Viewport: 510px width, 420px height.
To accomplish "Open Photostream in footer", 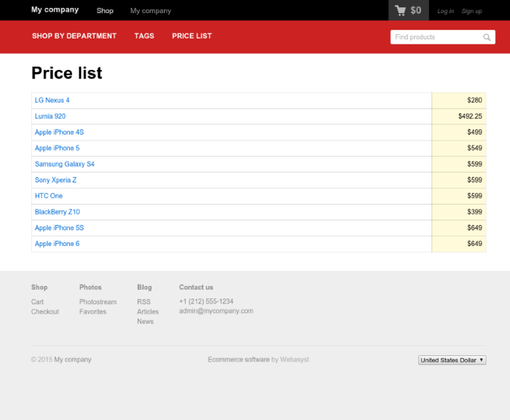I will (98, 301).
